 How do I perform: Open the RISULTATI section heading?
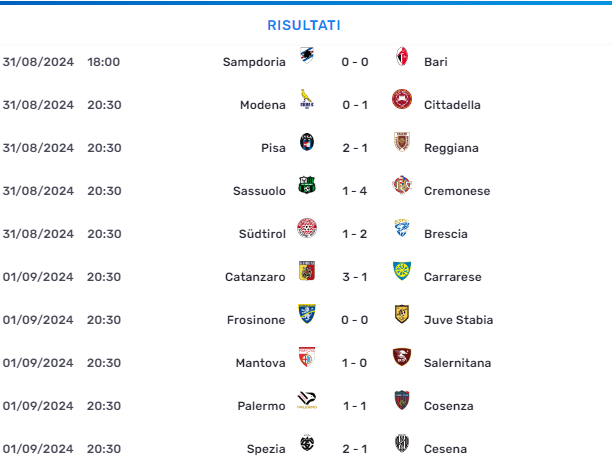point(304,25)
